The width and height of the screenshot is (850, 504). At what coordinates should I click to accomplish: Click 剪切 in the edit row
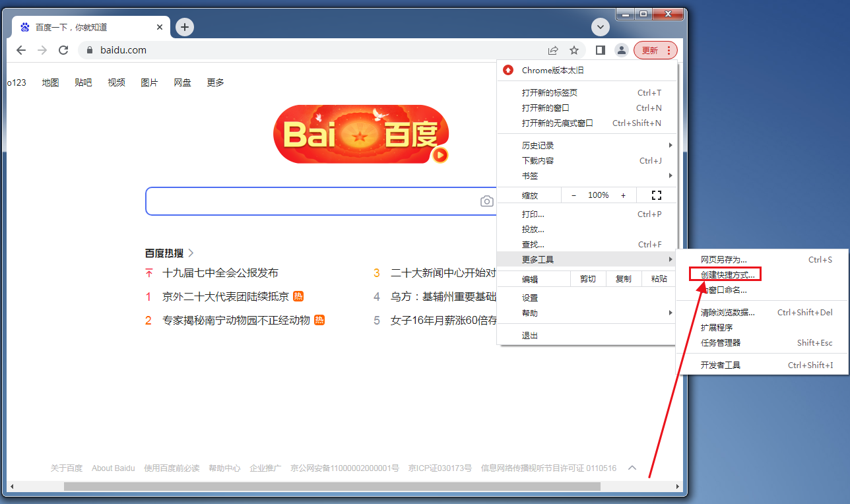click(587, 279)
